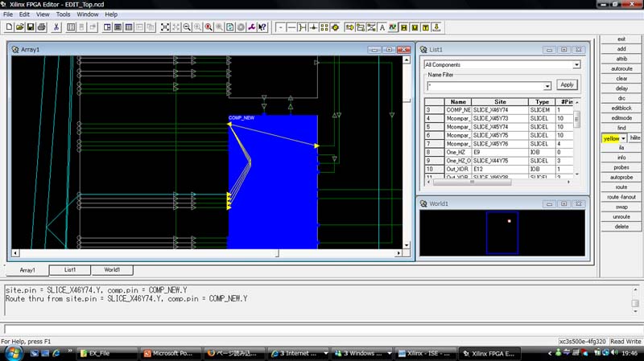Image resolution: width=644 pixels, height=361 pixels.
Task: Click the Type column header in List1
Action: [542, 102]
